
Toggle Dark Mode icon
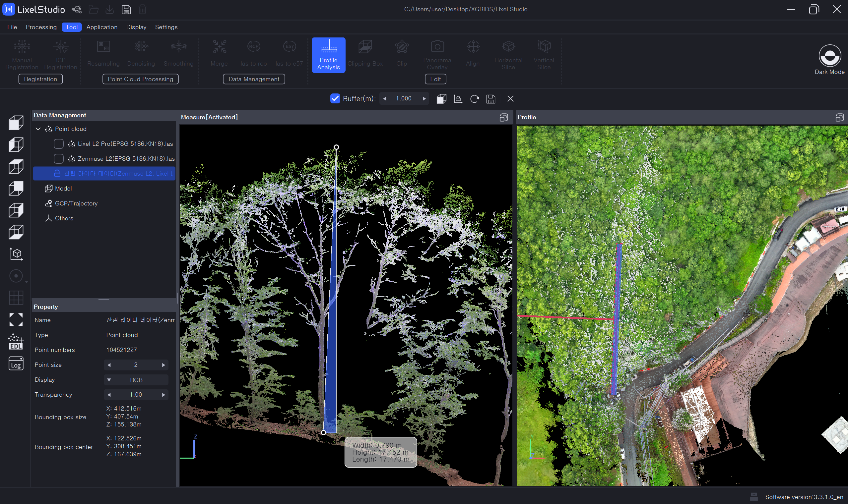[829, 56]
